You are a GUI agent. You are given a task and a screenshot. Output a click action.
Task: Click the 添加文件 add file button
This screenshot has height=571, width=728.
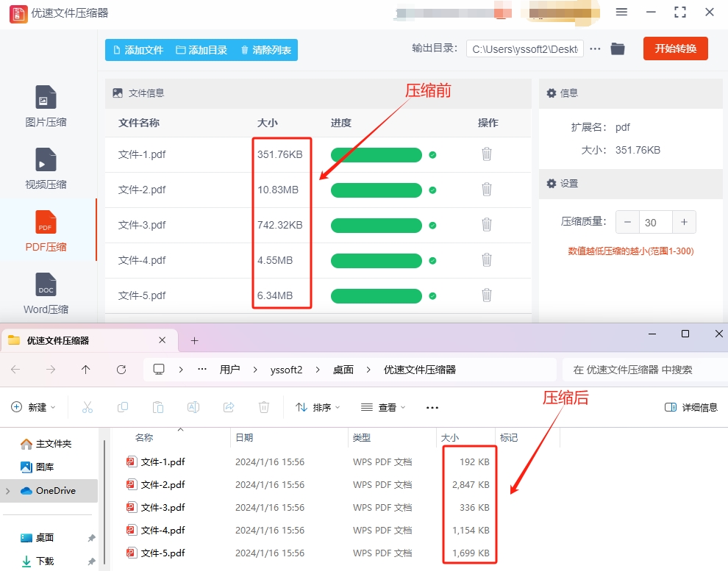point(138,50)
